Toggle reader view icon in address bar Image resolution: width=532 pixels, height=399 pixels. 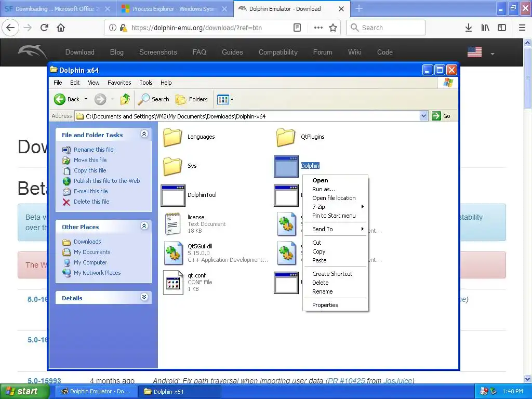[x=297, y=28]
